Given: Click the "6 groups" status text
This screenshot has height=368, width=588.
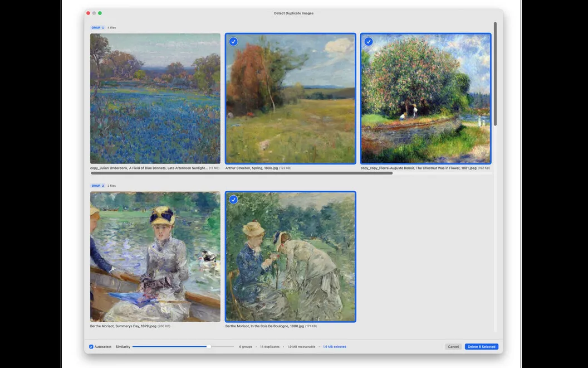Looking at the screenshot, I should tap(246, 347).
